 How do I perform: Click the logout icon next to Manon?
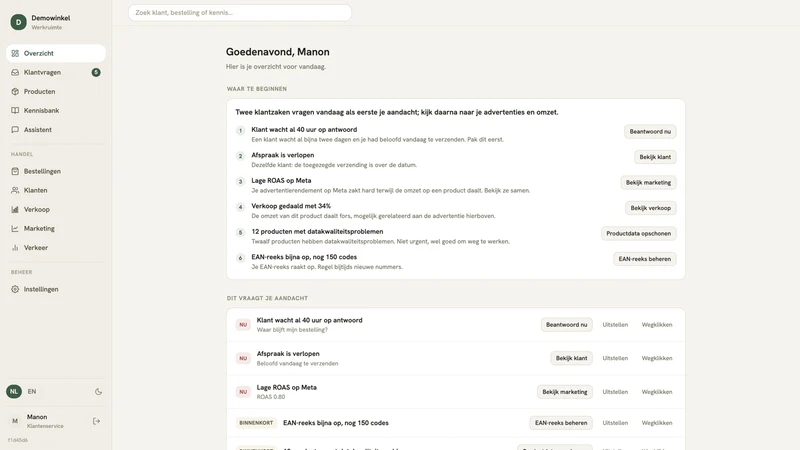point(96,421)
